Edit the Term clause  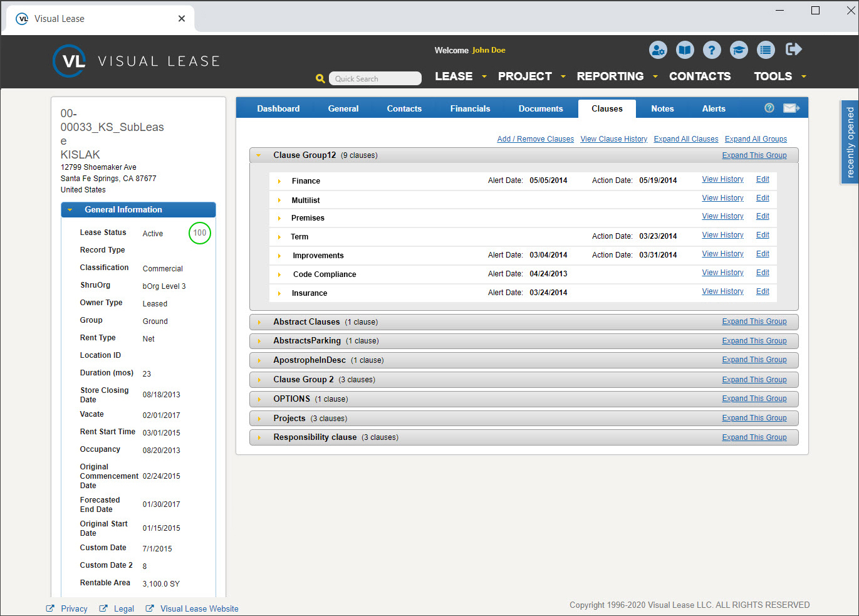pos(763,235)
